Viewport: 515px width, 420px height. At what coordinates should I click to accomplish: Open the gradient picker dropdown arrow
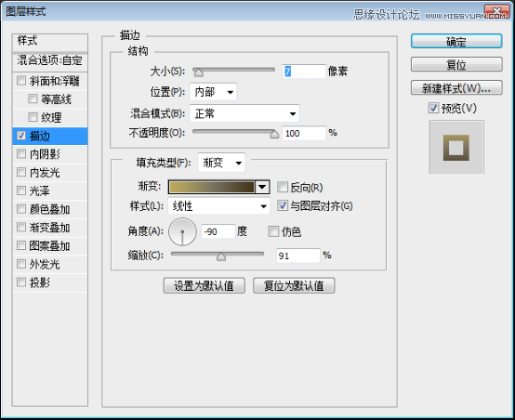pyautogui.click(x=262, y=187)
